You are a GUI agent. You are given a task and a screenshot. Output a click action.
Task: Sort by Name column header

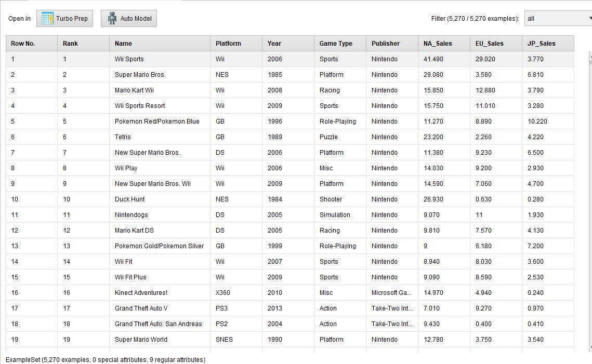tap(160, 44)
